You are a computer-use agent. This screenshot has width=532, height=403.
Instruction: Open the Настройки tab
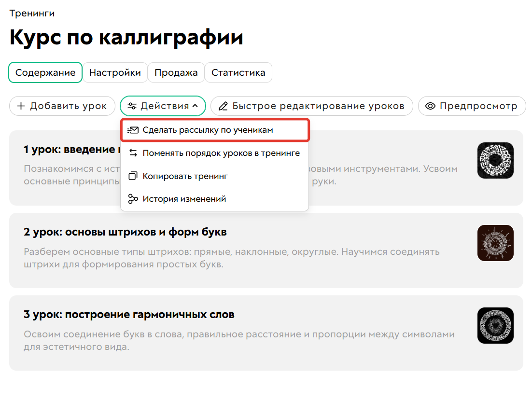(115, 72)
